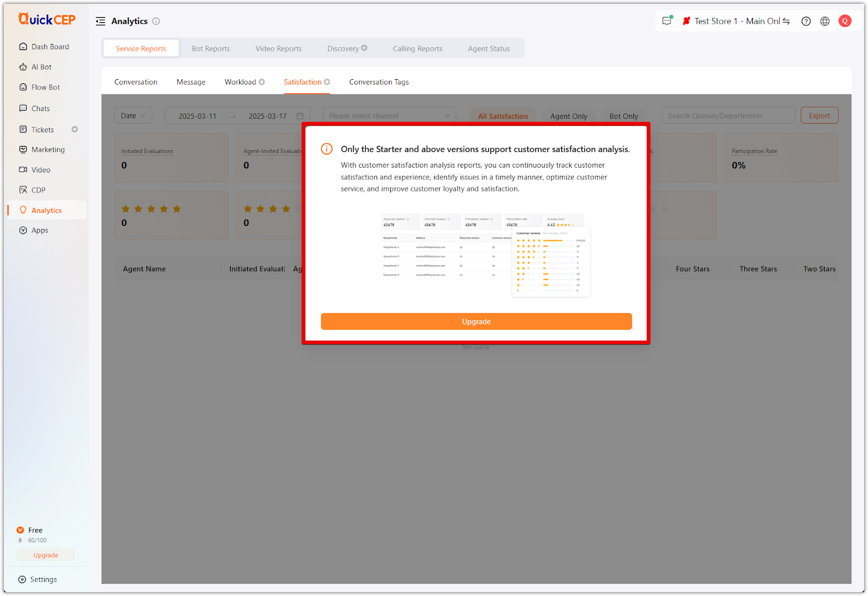
Task: Switch to Bot Reports tab
Action: (210, 49)
